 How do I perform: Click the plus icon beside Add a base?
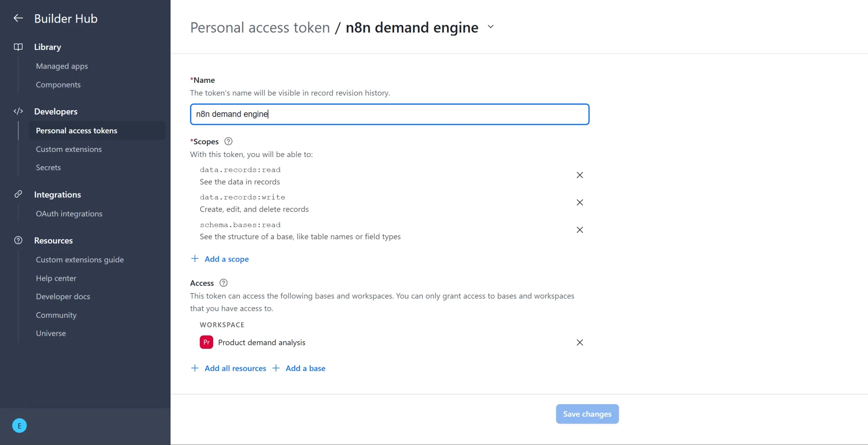(x=276, y=368)
